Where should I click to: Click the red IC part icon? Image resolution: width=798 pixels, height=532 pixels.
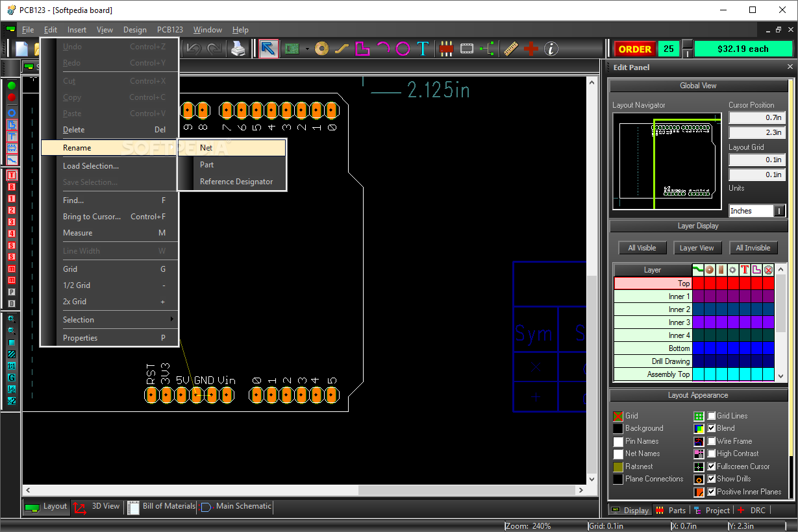pyautogui.click(x=446, y=49)
